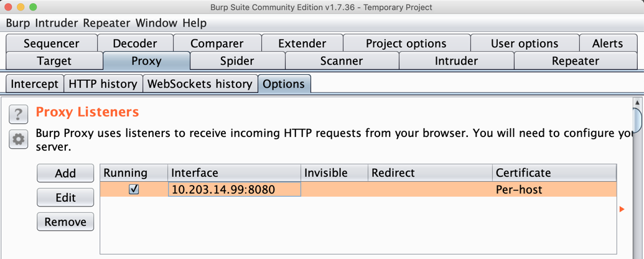Image resolution: width=644 pixels, height=259 pixels.
Task: Open the Burp menu in menu bar
Action: 18,23
